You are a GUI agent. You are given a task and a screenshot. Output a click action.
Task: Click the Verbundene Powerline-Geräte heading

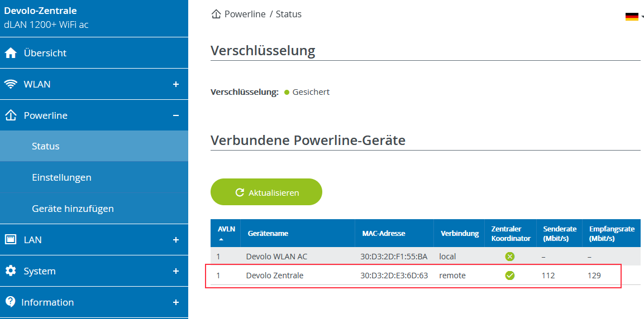[308, 140]
